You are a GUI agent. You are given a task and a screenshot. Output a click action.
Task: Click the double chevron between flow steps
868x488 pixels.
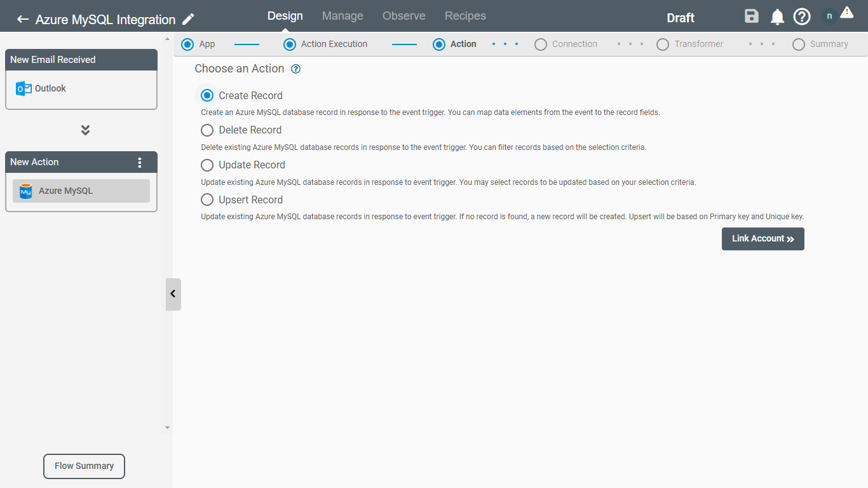[85, 130]
